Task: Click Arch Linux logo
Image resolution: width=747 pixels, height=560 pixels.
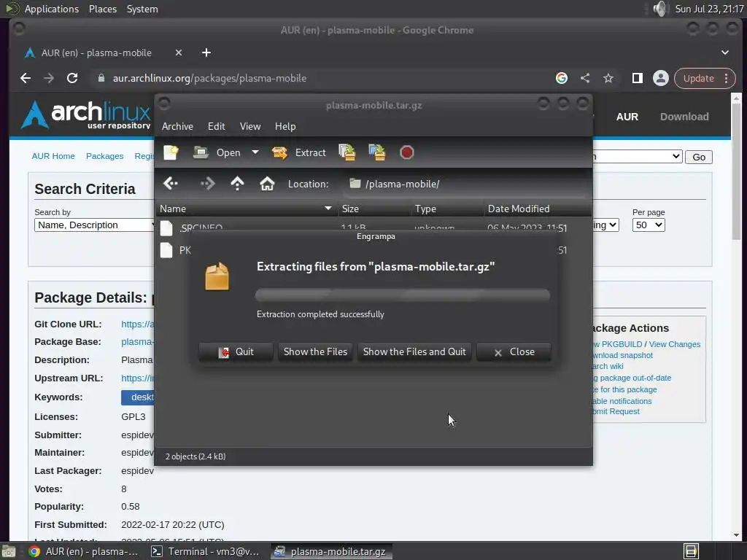Action: click(86, 114)
